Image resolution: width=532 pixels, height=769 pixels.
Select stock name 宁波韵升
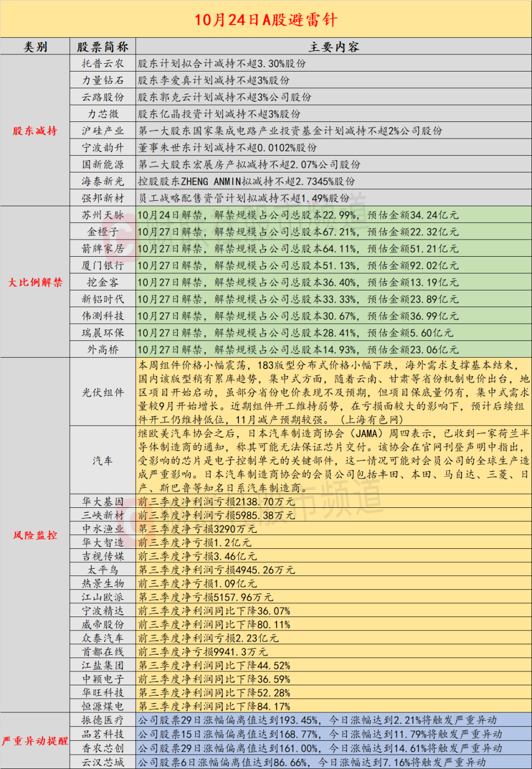click(x=103, y=147)
